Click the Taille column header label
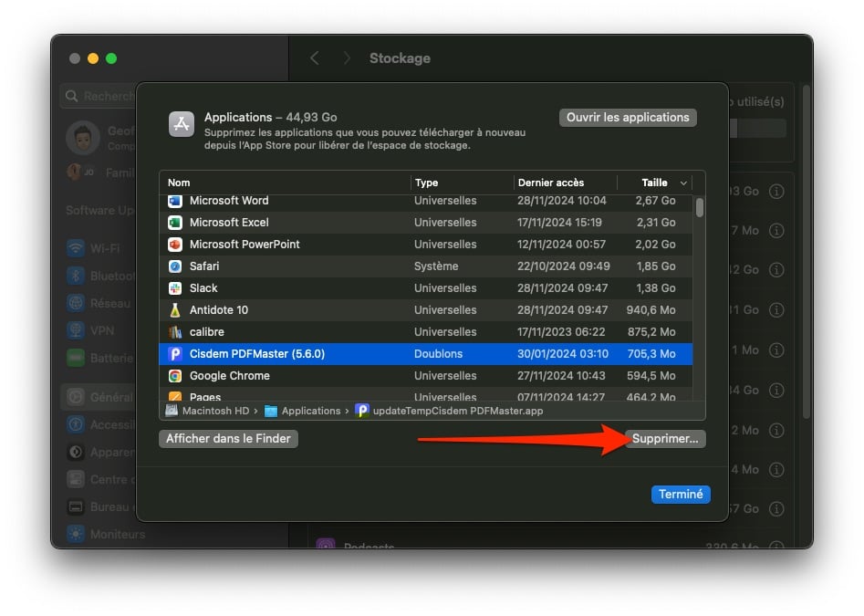Viewport: 864px width, 616px height. pyautogui.click(x=654, y=183)
